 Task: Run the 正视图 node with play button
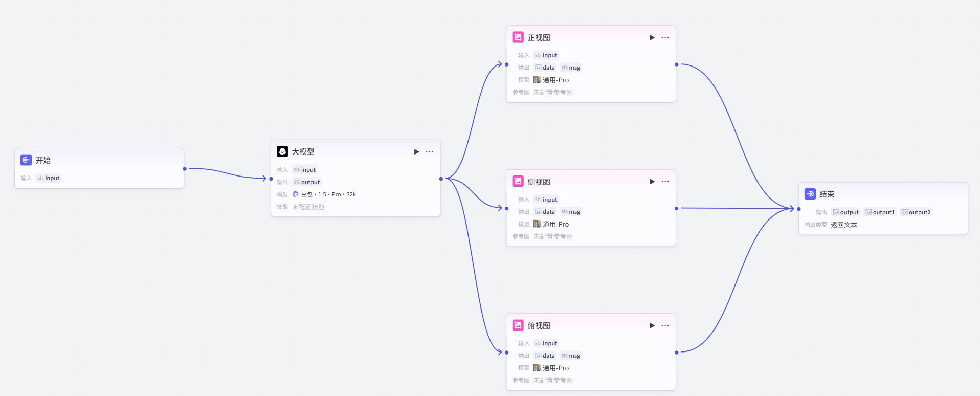pos(652,37)
